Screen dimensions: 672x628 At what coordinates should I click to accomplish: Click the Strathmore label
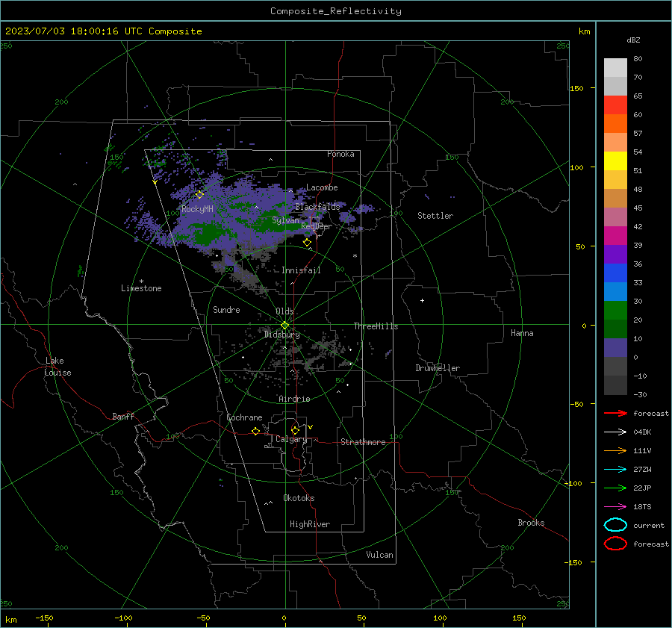(363, 442)
